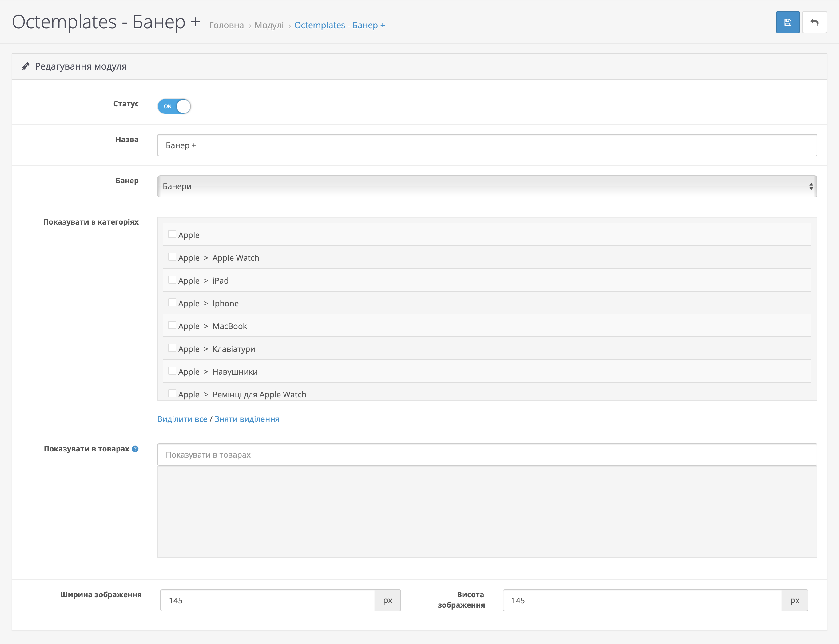Viewport: 839px width, 644px height.
Task: Click the Виділити все link
Action: 182,419
